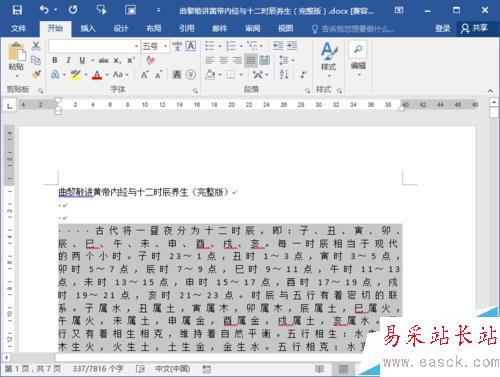
Task: Show or hide paragraph marks
Action: (303, 74)
